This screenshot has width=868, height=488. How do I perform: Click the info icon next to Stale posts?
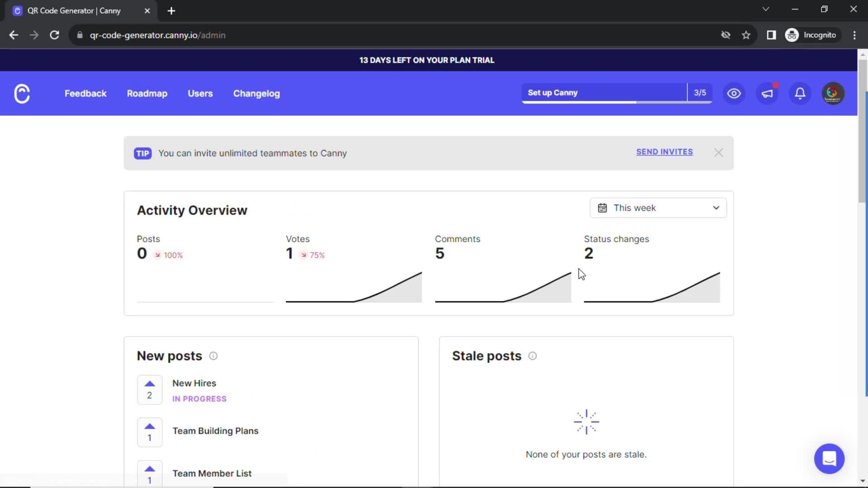click(532, 356)
